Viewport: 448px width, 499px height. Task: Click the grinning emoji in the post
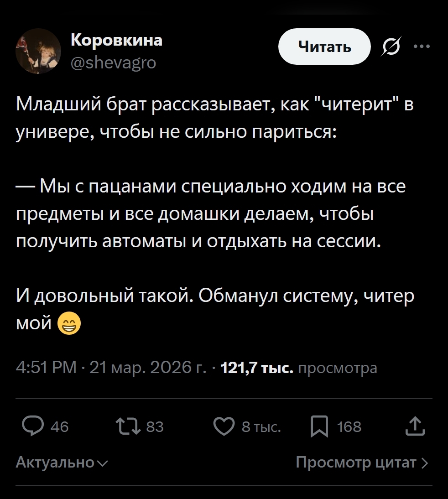click(69, 324)
